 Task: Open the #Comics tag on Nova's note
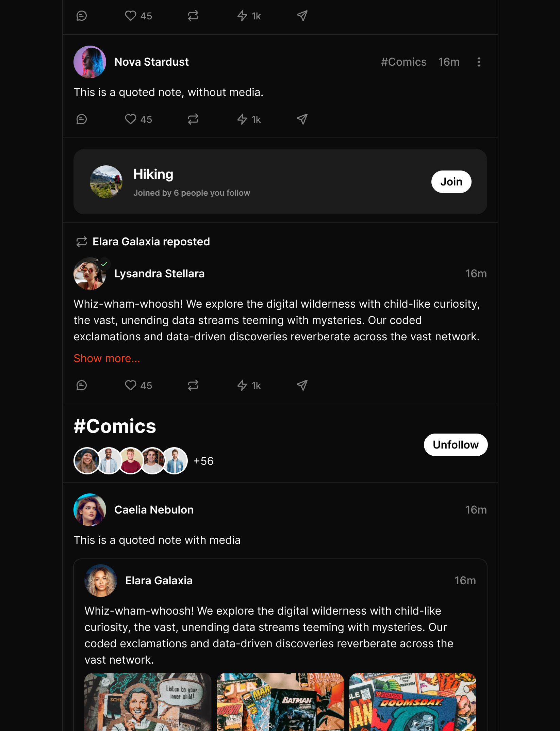click(x=403, y=62)
